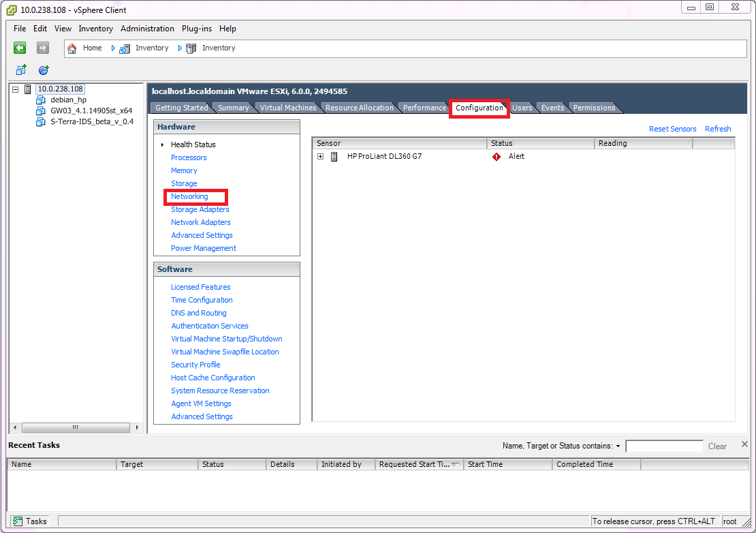This screenshot has width=756, height=533.
Task: Click the Refresh link
Action: (x=718, y=129)
